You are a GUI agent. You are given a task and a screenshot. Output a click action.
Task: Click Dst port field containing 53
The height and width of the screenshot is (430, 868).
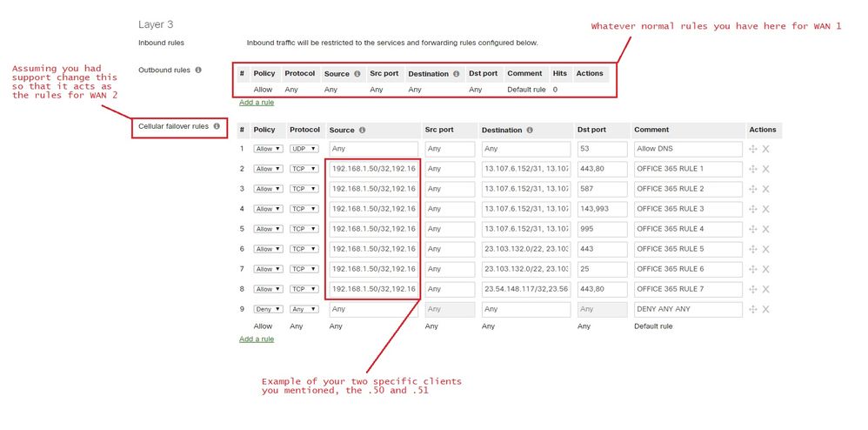pyautogui.click(x=602, y=149)
